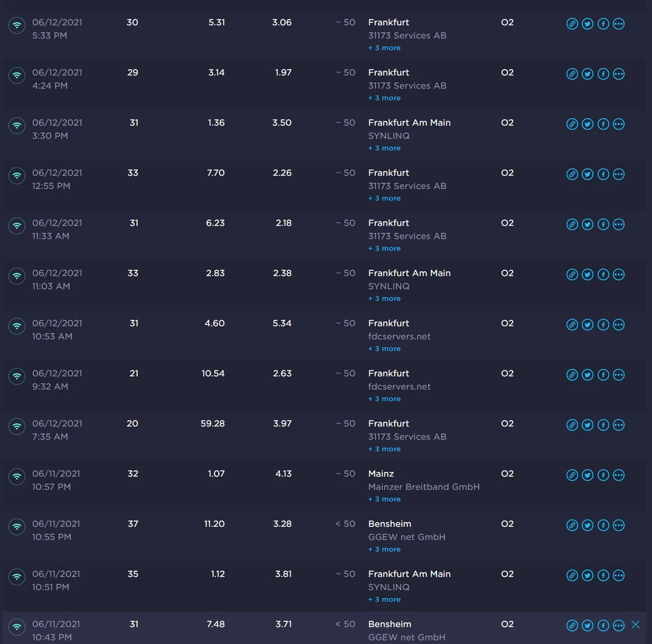Copy result link for 11:33 AM test
The height and width of the screenshot is (644, 652).
tap(572, 224)
